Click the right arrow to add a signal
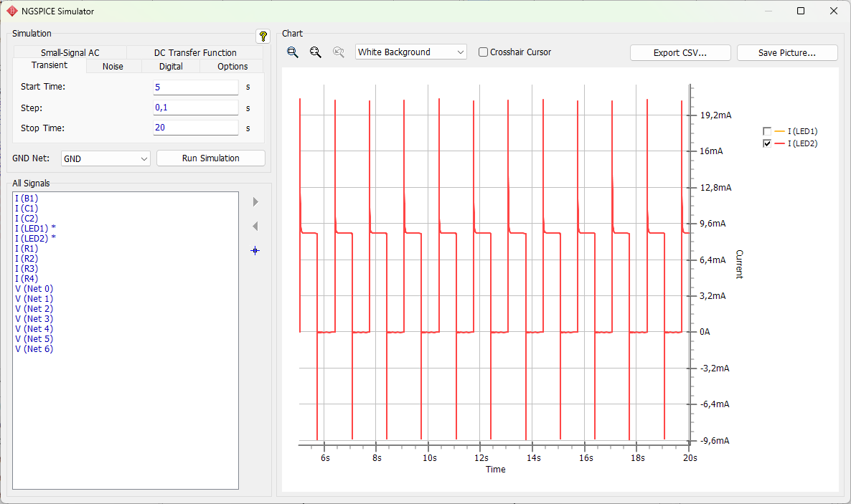The width and height of the screenshot is (851, 504). click(255, 202)
